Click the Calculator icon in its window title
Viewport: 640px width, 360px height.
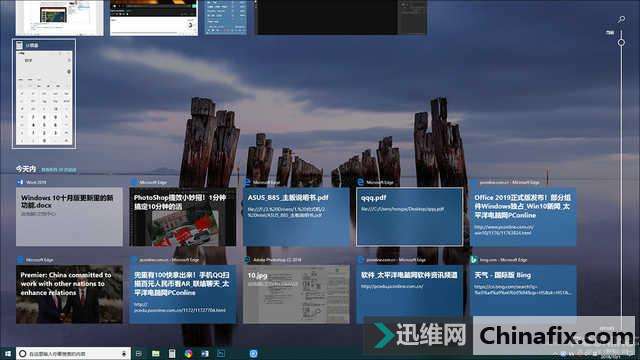click(x=19, y=45)
